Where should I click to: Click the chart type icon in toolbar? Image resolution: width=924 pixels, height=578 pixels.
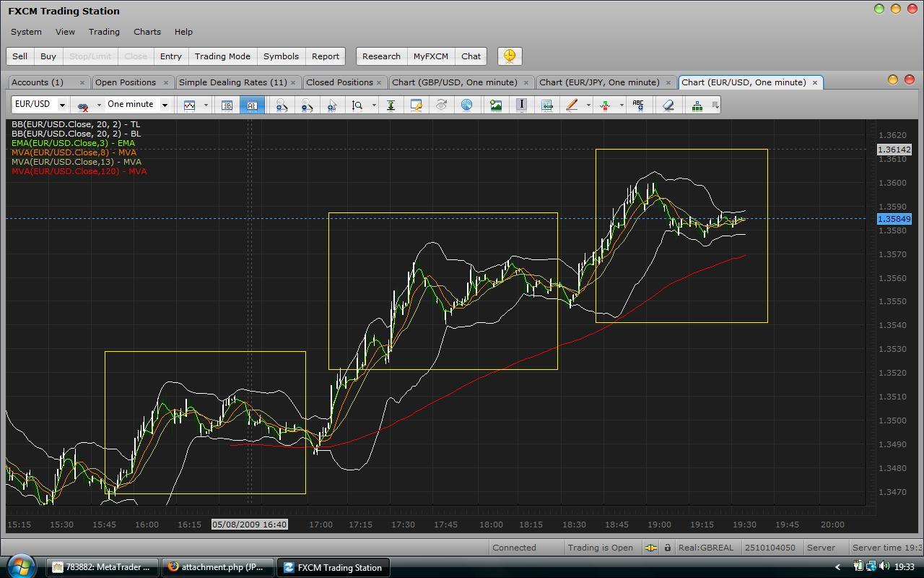pos(189,105)
